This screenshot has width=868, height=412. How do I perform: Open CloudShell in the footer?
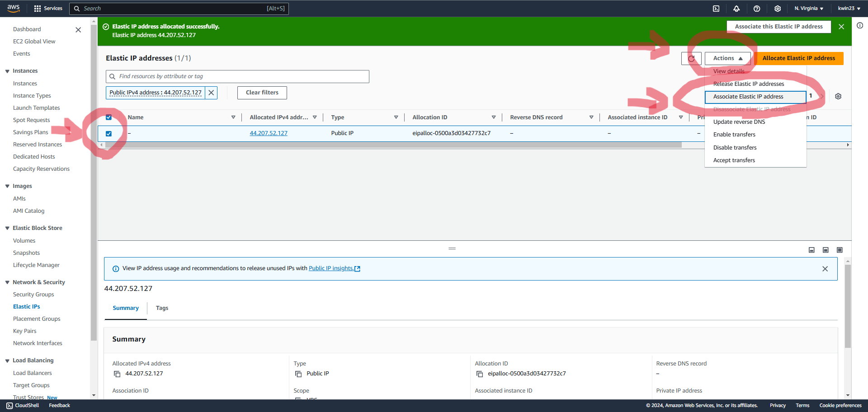pyautogui.click(x=23, y=406)
